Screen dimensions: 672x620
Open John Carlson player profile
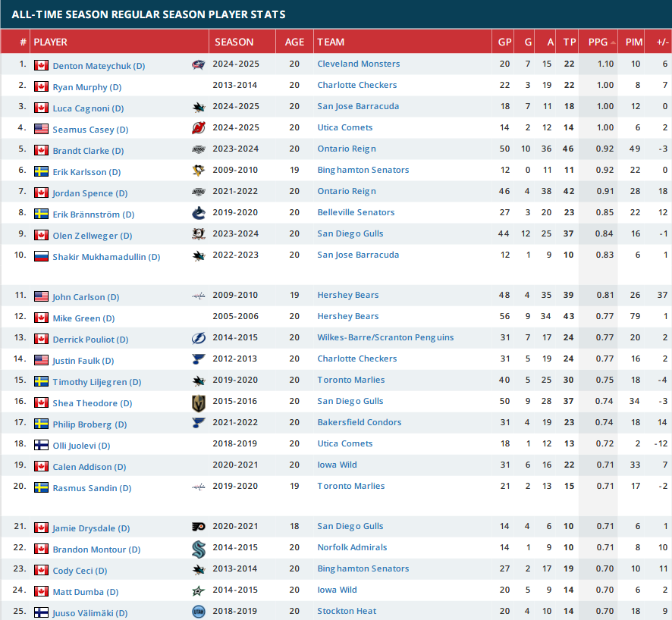(86, 297)
